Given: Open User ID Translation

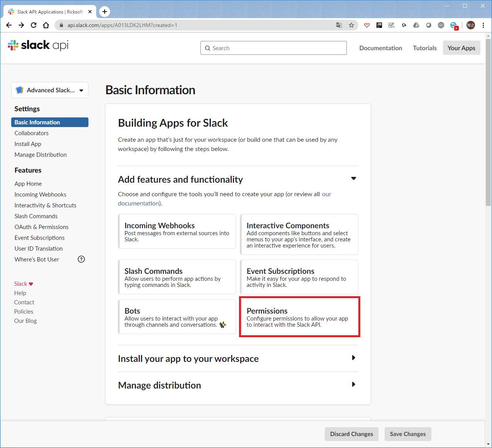Looking at the screenshot, I should pos(39,249).
